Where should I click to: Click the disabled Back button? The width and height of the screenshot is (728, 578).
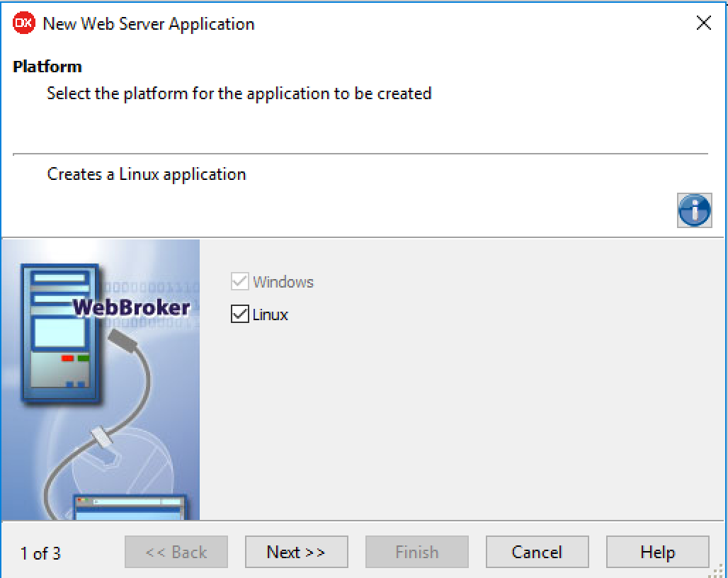tap(176, 552)
